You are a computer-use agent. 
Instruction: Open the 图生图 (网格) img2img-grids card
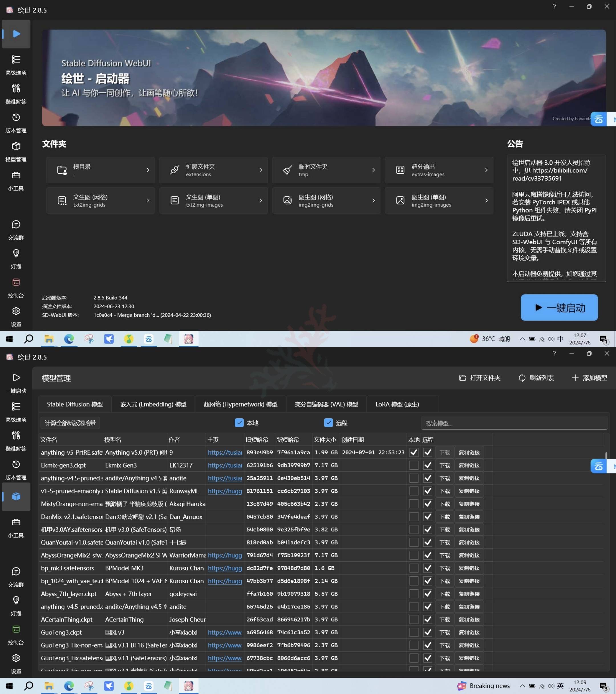[x=326, y=200]
